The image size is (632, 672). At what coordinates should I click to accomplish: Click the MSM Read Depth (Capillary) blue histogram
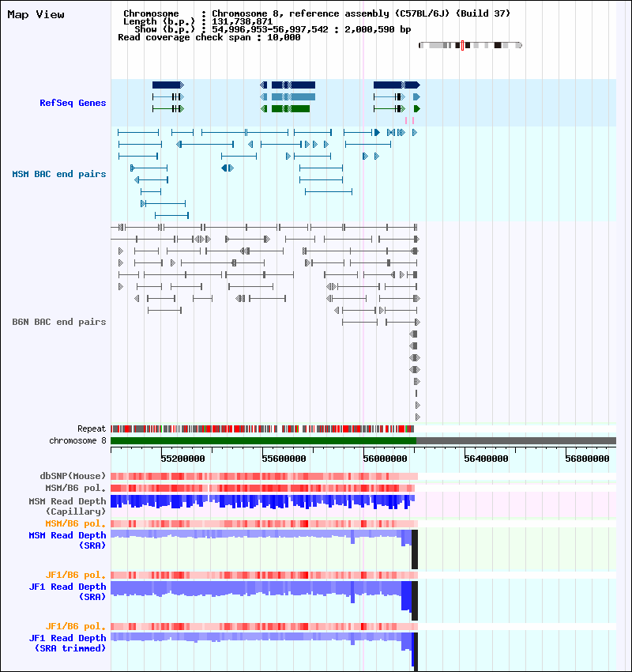262,501
